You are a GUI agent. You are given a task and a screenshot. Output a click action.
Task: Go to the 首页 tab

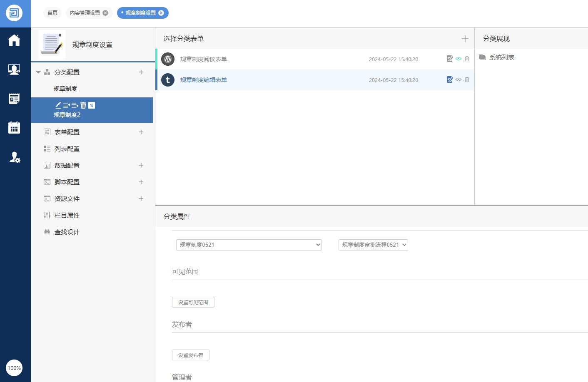(x=52, y=13)
